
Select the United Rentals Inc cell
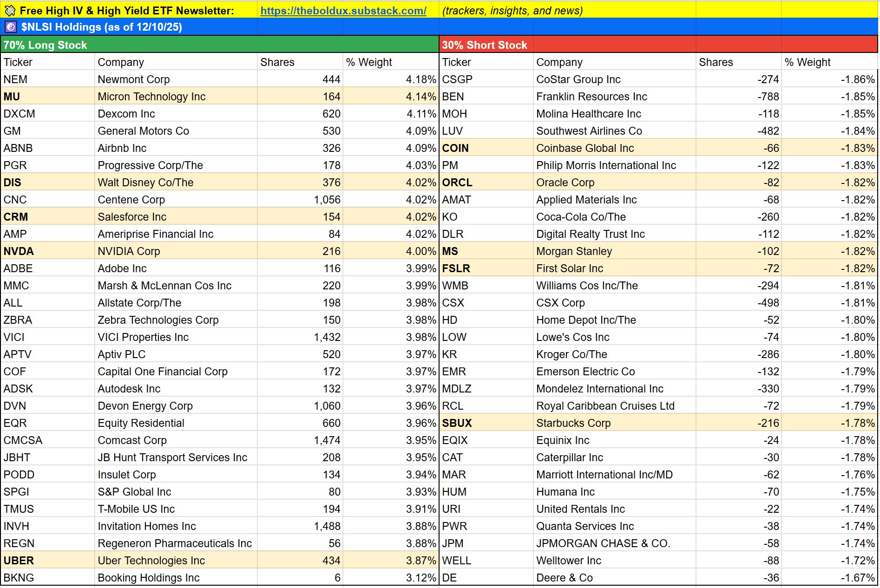(x=615, y=509)
